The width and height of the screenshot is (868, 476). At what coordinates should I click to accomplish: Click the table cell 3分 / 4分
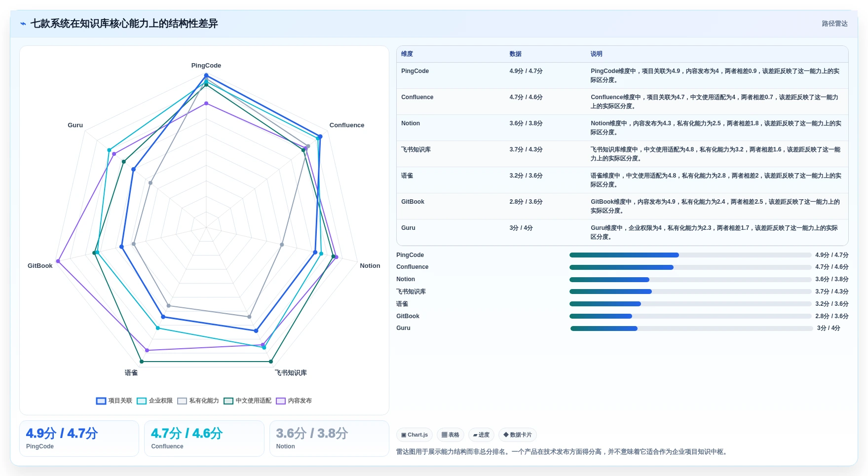point(521,228)
